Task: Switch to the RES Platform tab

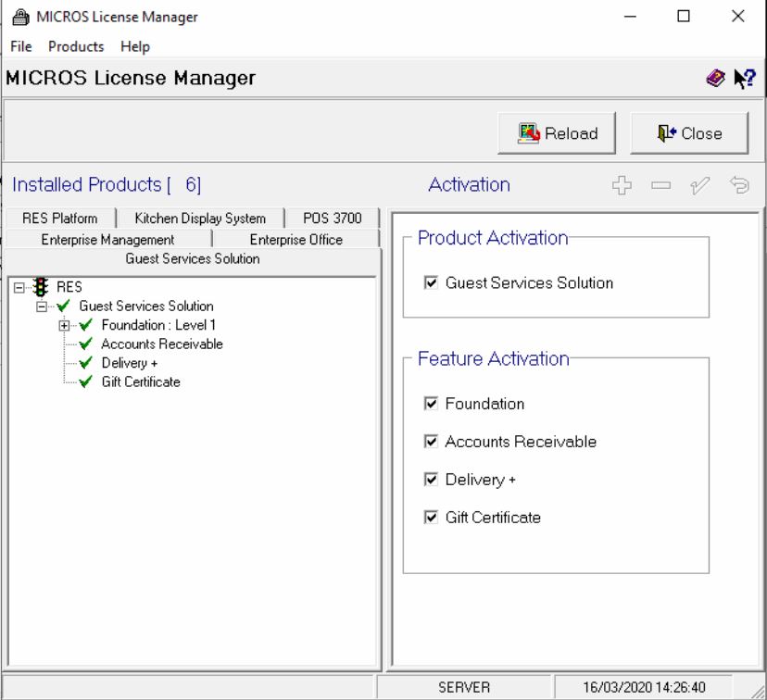Action: [60, 218]
